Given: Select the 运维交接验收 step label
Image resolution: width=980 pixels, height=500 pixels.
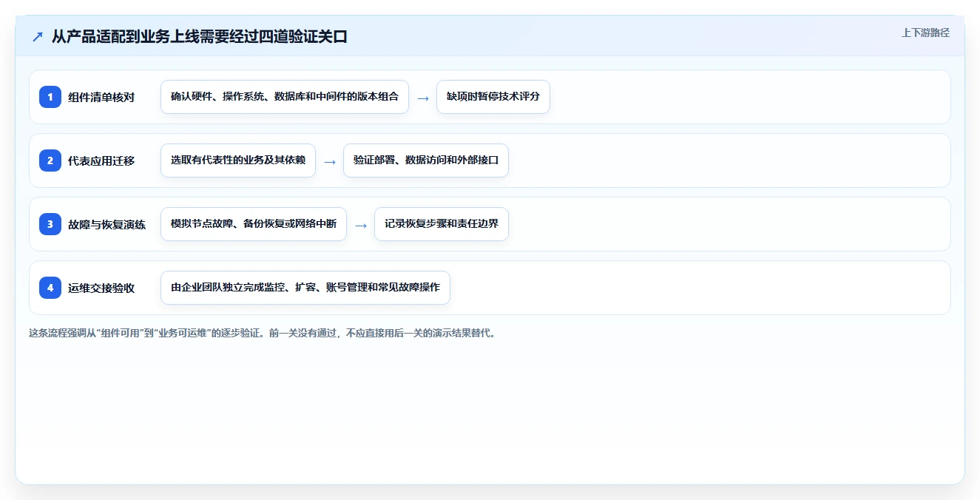Looking at the screenshot, I should [101, 288].
